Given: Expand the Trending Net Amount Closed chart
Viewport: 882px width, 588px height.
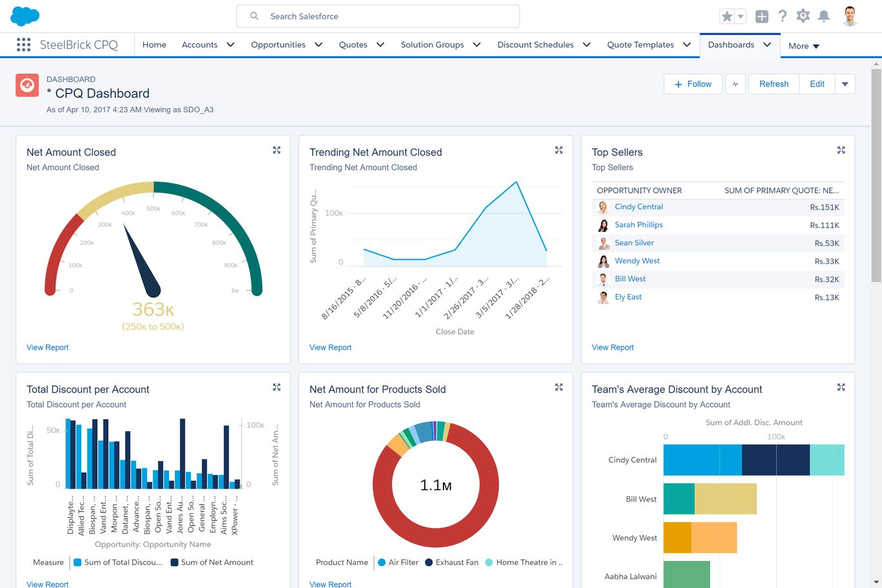Looking at the screenshot, I should (558, 150).
